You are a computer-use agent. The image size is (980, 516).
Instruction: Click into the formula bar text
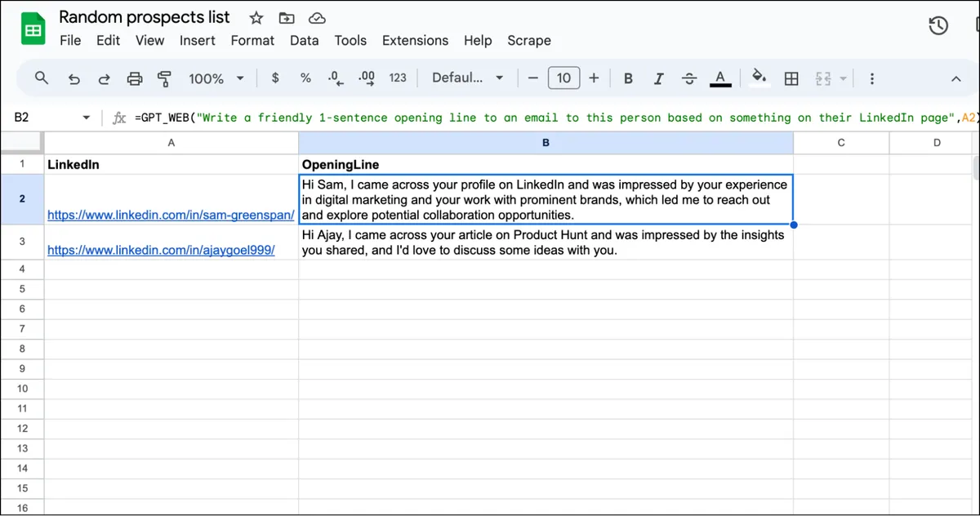tap(555, 118)
